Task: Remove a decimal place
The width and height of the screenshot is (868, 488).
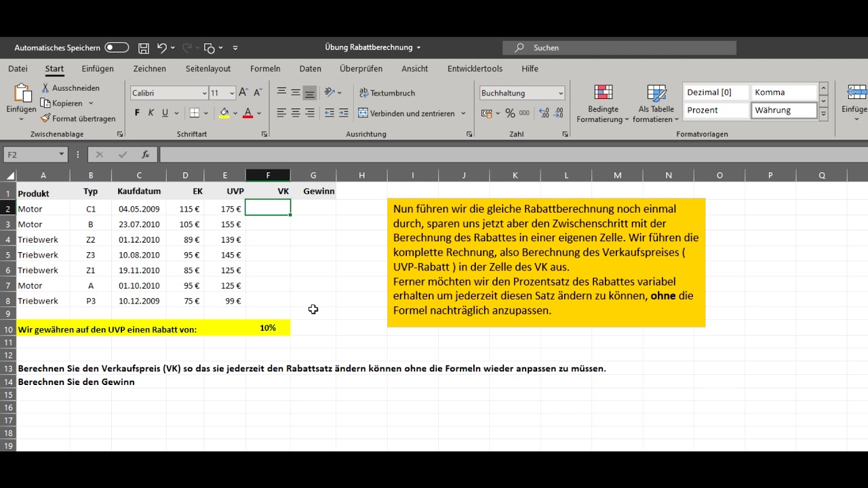Action: click(557, 113)
